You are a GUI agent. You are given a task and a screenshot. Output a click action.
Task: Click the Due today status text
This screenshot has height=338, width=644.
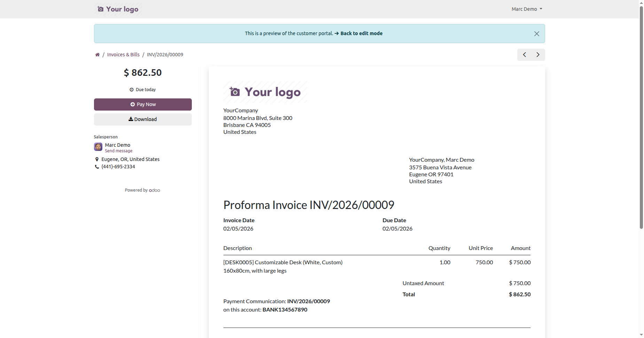pos(146,90)
